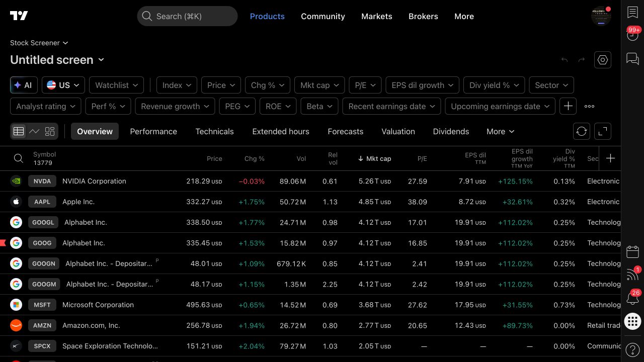The height and width of the screenshot is (362, 644).
Task: Click the Search input field
Action: (x=187, y=16)
